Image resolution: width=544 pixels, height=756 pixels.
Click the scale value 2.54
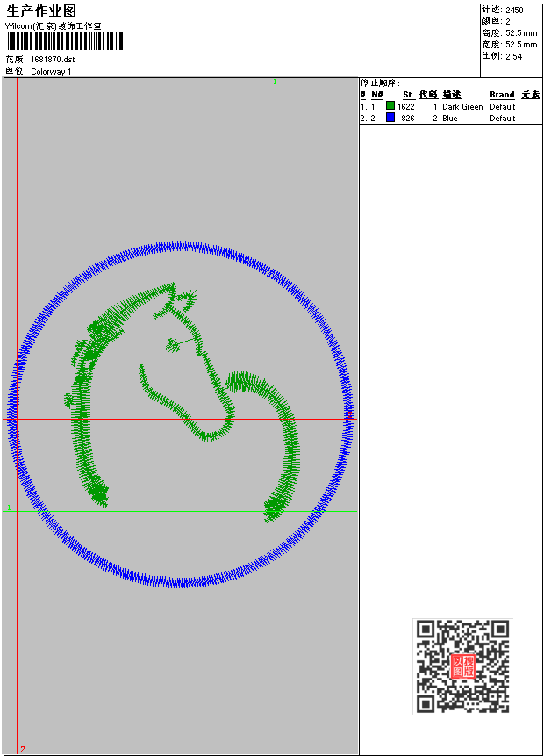(x=513, y=56)
